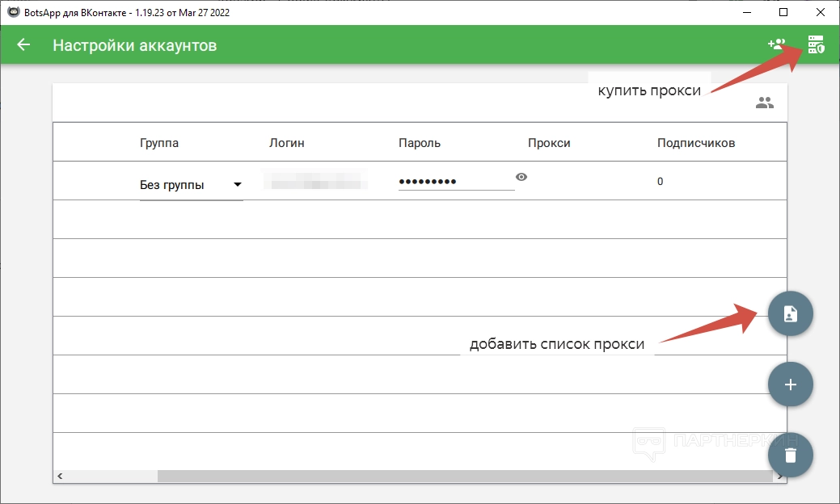
Task: Click the BotsApp icon in title bar
Action: click(x=13, y=12)
